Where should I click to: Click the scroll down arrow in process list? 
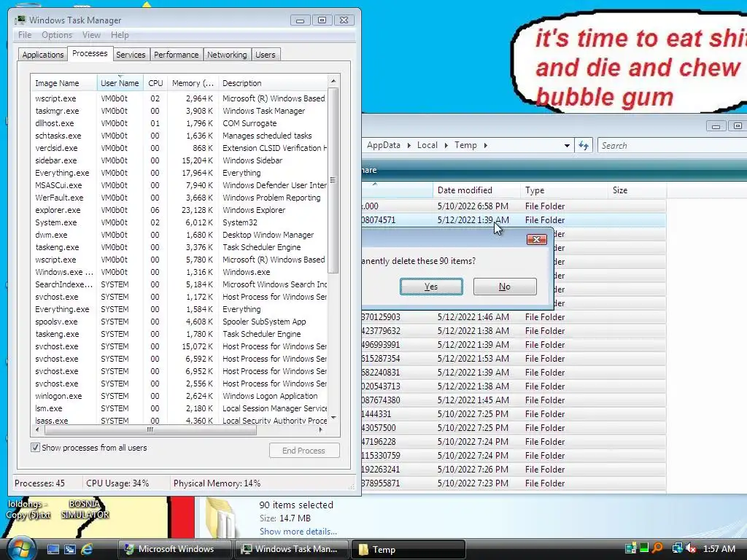point(333,418)
